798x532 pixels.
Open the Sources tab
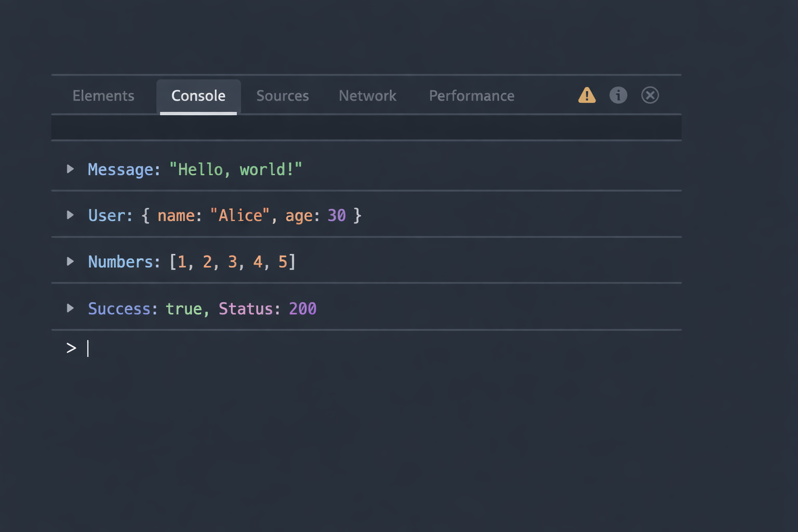(x=283, y=96)
